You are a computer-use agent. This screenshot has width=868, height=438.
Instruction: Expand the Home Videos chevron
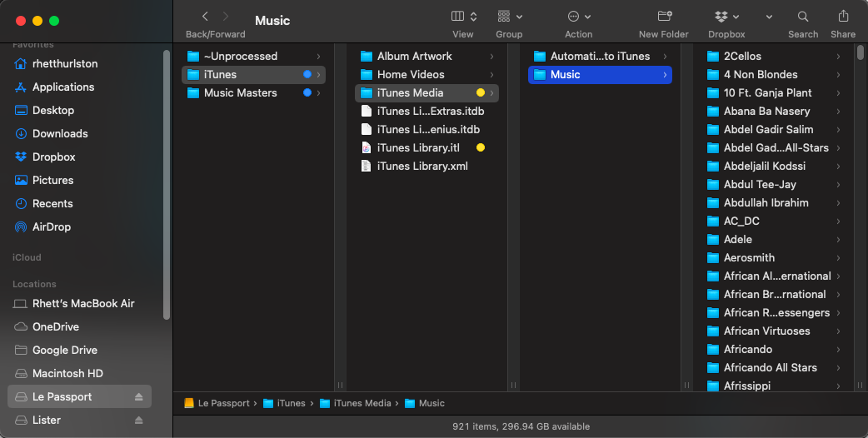click(491, 75)
